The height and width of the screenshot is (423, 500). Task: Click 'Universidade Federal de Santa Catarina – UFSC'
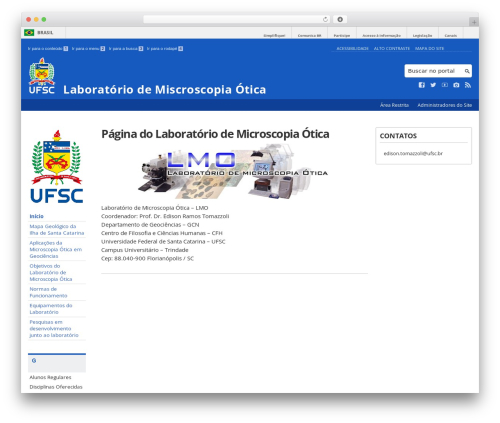pyautogui.click(x=163, y=241)
